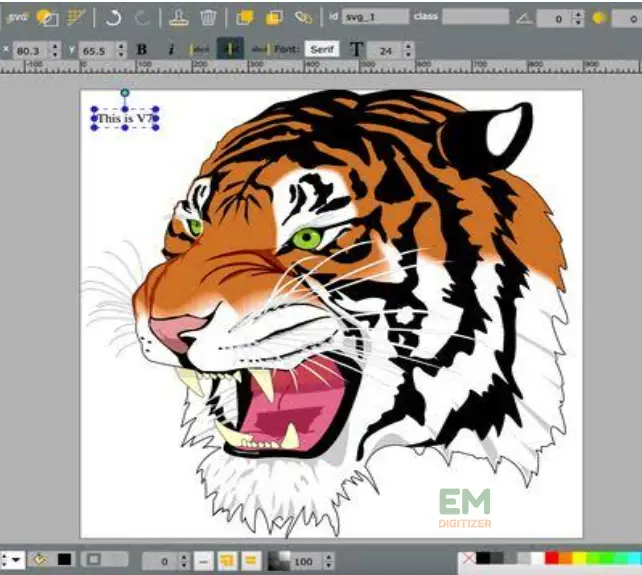The height and width of the screenshot is (575, 642).
Task: Align text anchor to start
Action: 200,50
